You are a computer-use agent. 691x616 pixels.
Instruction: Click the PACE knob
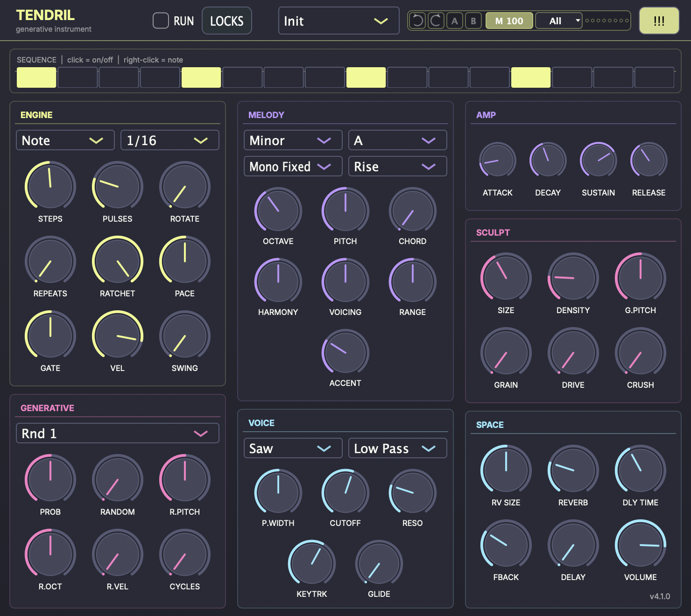(x=185, y=261)
